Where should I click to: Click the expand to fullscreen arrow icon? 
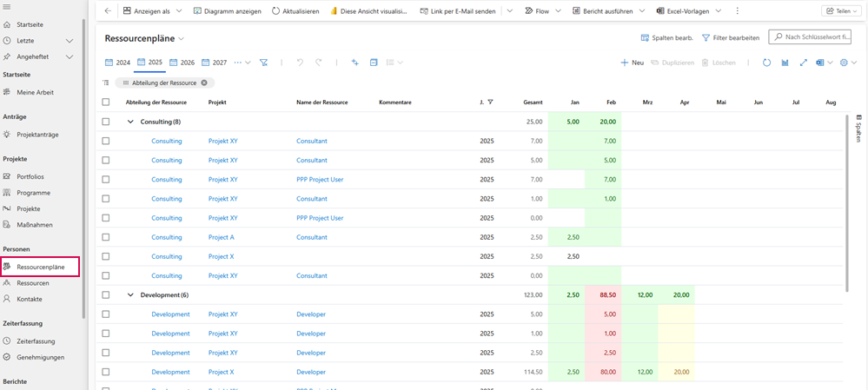[804, 63]
